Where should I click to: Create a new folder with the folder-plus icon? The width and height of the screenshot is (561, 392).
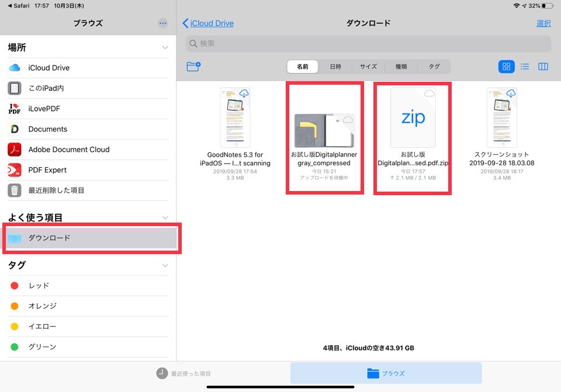coord(193,67)
